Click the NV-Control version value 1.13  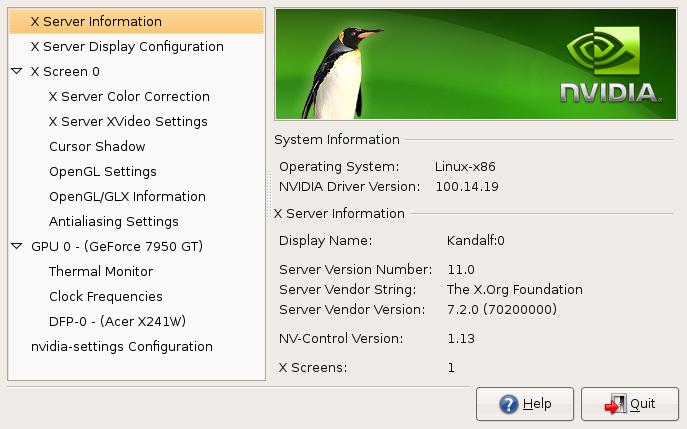(461, 339)
